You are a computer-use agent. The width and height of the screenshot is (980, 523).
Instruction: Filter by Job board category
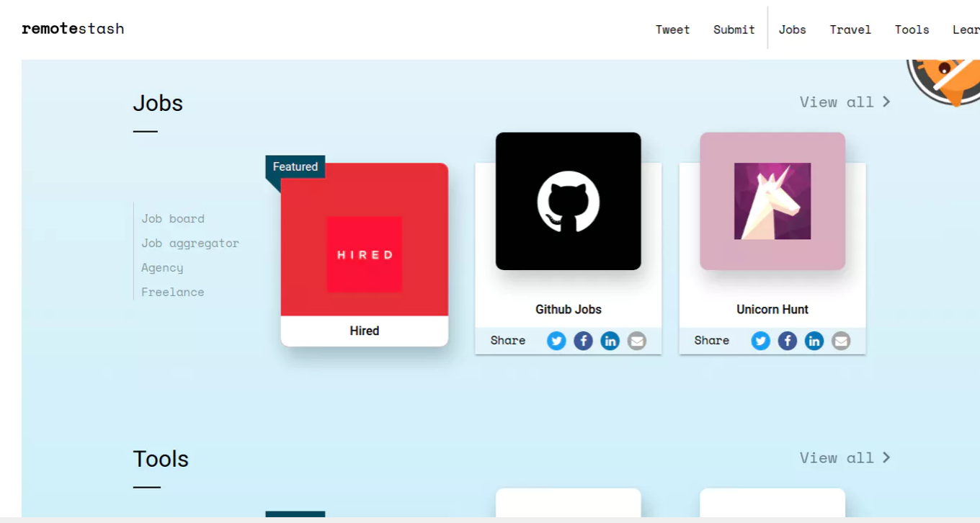click(x=173, y=218)
